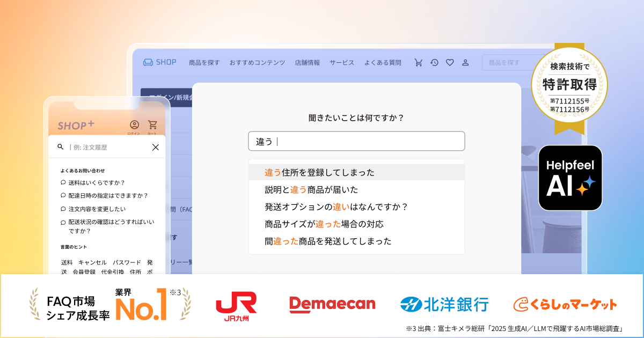Select よくある質問 in the navigation
This screenshot has height=338, width=644.
coord(384,62)
